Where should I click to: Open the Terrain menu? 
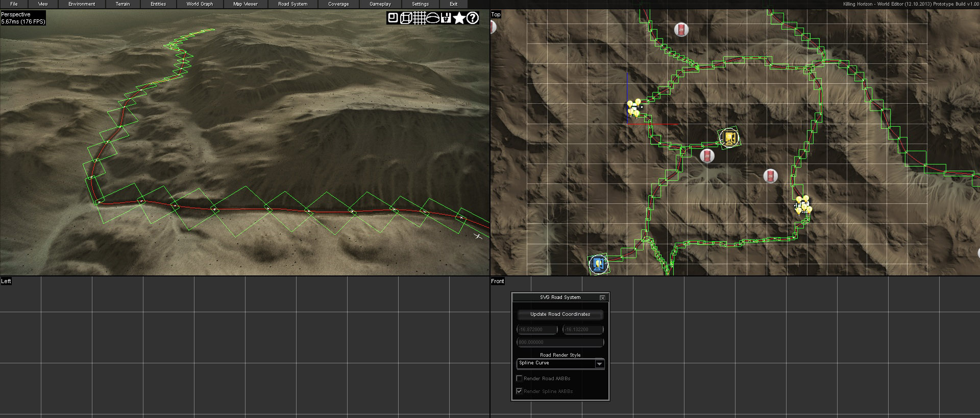point(122,4)
